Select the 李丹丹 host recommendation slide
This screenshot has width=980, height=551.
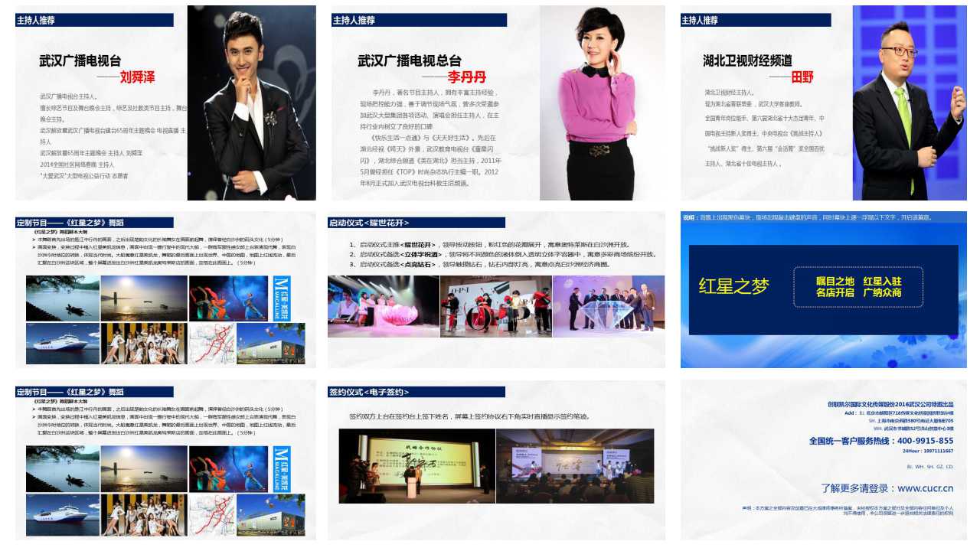tap(498, 103)
